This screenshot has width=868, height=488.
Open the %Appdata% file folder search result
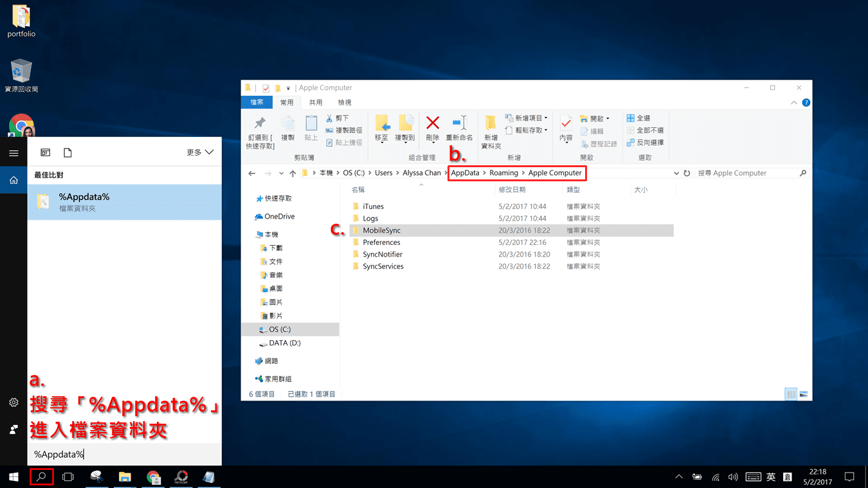point(124,202)
